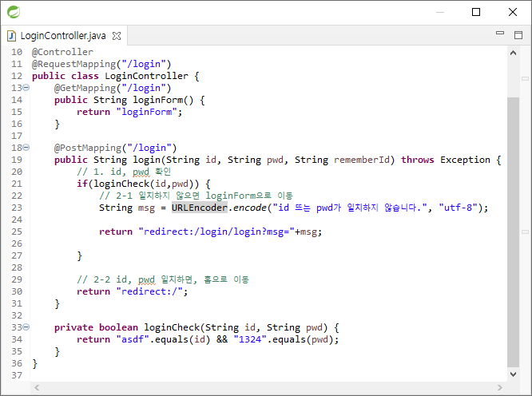The width and height of the screenshot is (532, 396).
Task: Click the vertical scrollbar thumb
Action: tap(513, 232)
